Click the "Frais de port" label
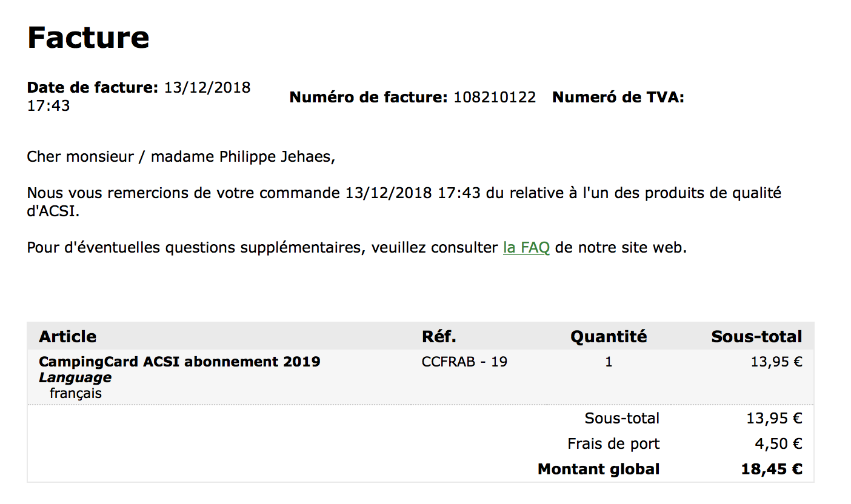 pyautogui.click(x=613, y=444)
